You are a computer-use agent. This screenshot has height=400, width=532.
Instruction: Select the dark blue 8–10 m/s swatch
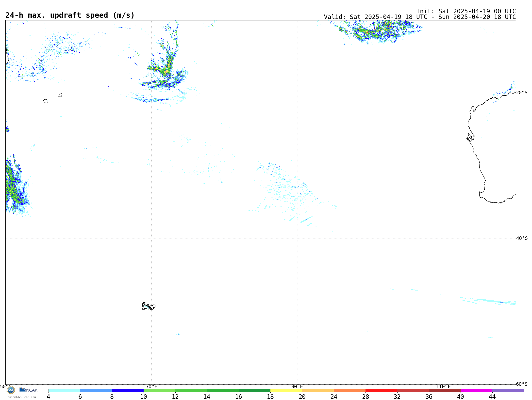(x=128, y=390)
